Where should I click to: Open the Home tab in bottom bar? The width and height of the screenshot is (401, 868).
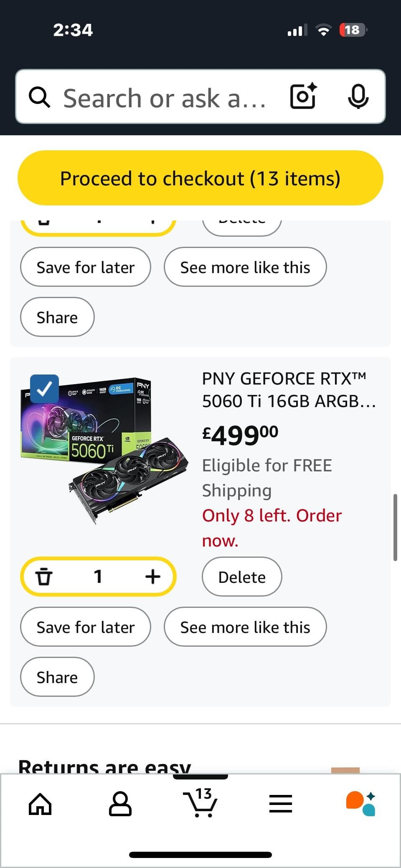40,804
